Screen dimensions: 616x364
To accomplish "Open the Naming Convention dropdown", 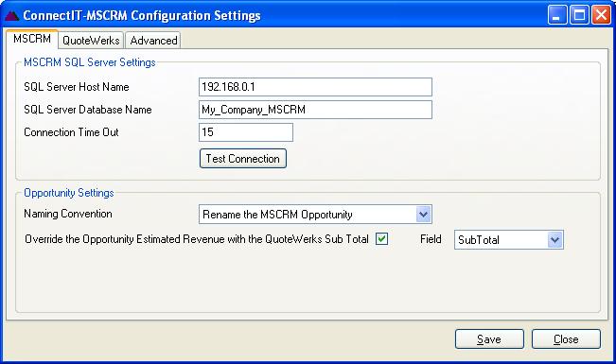I will pyautogui.click(x=315, y=215).
